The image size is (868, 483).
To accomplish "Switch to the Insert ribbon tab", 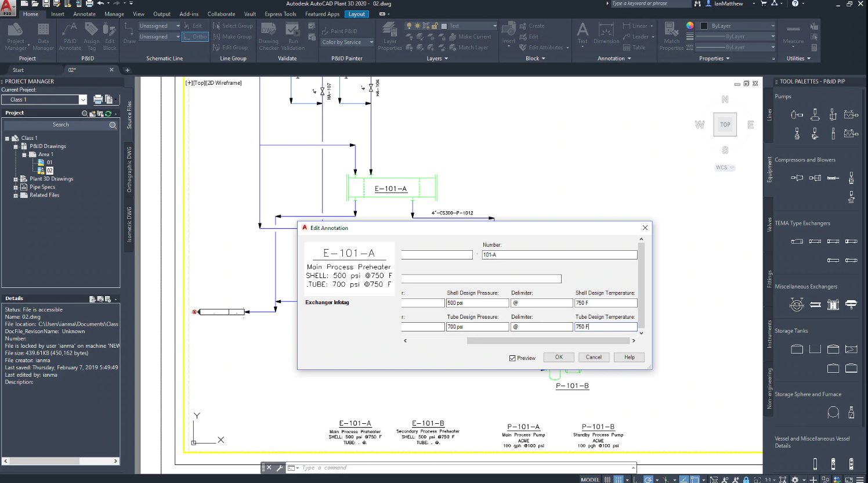I will click(x=57, y=14).
